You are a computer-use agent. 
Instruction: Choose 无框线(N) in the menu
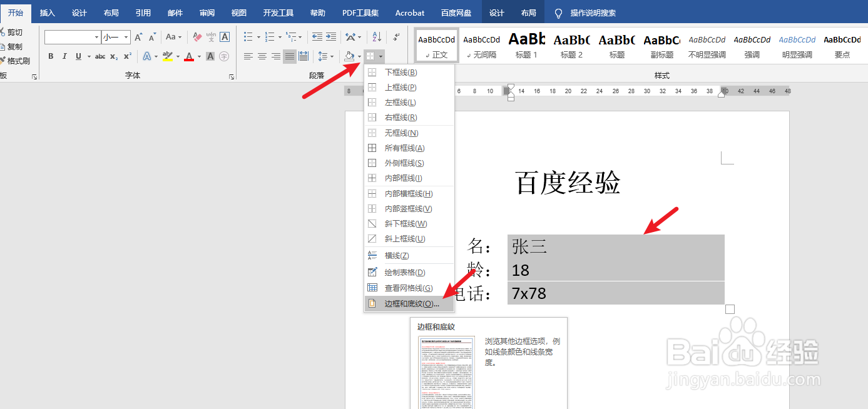(409, 133)
